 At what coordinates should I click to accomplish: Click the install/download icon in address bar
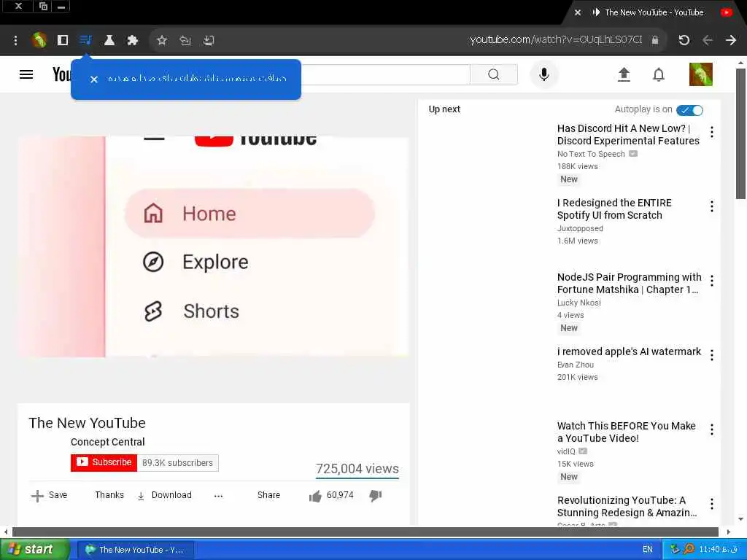[x=209, y=41]
